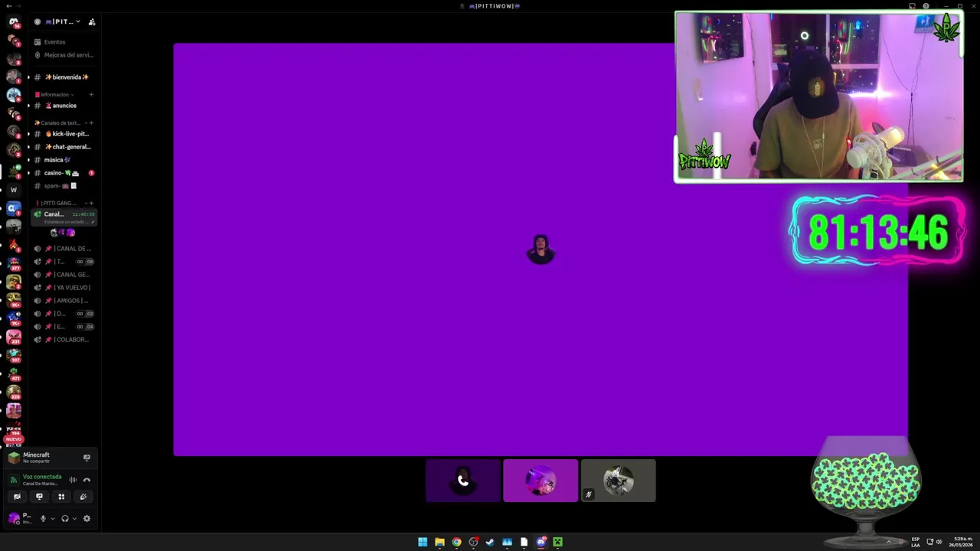The width and height of the screenshot is (980, 551).
Task: Mute microphone in user panel
Action: pos(43,518)
